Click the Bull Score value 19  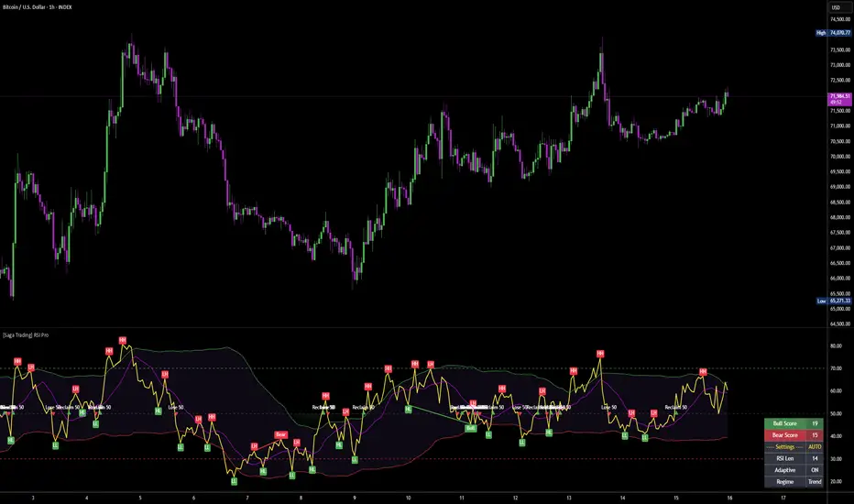pos(815,423)
